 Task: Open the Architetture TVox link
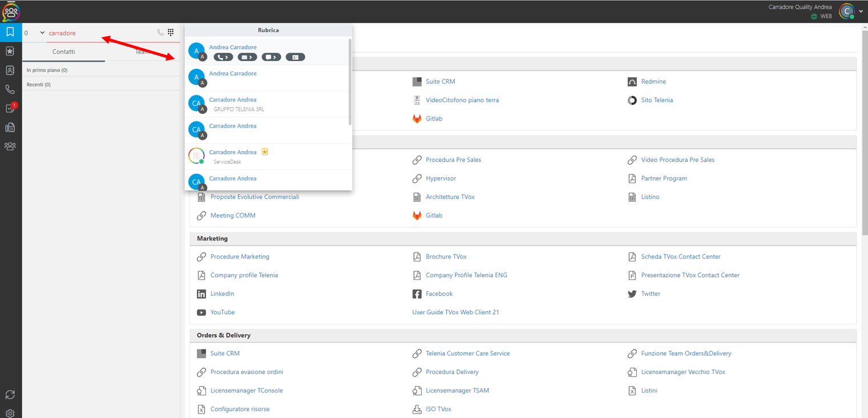pyautogui.click(x=450, y=197)
